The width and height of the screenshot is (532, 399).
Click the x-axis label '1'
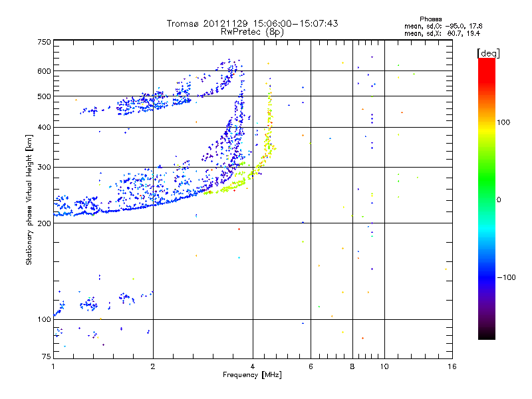53,366
